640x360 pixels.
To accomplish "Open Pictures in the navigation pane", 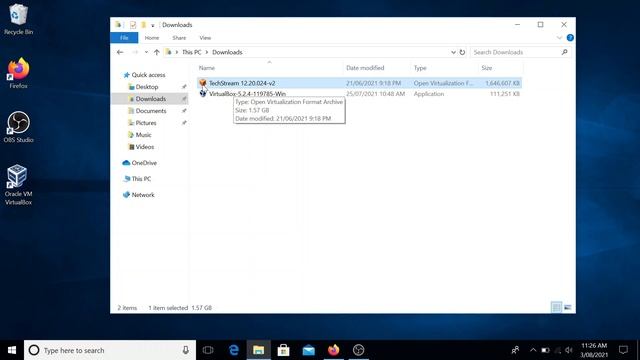I will coord(146,122).
